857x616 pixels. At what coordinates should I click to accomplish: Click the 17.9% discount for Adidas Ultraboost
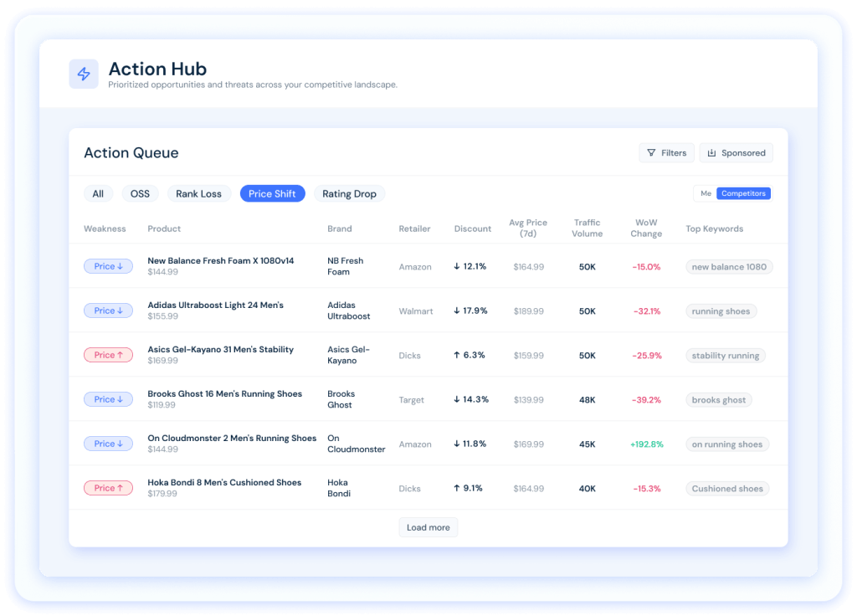[470, 311]
